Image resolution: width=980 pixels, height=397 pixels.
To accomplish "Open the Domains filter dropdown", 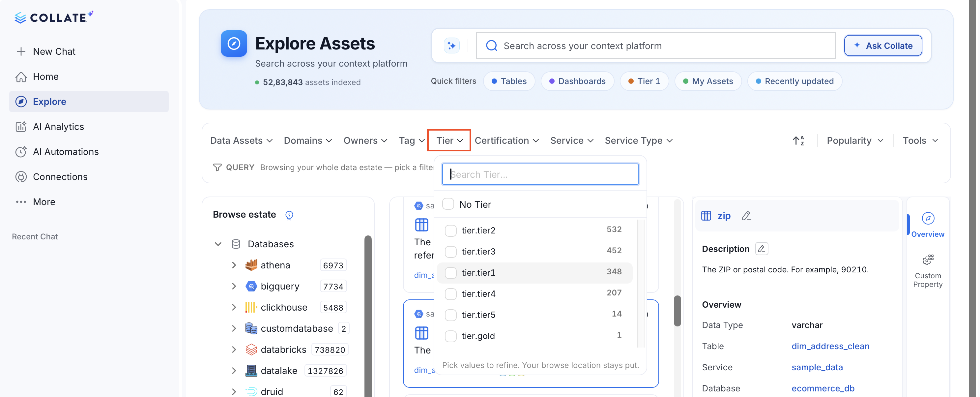I will 308,140.
